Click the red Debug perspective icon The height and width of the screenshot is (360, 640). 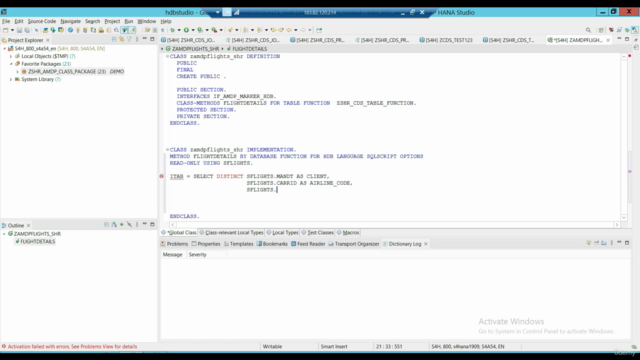pyautogui.click(x=611, y=30)
